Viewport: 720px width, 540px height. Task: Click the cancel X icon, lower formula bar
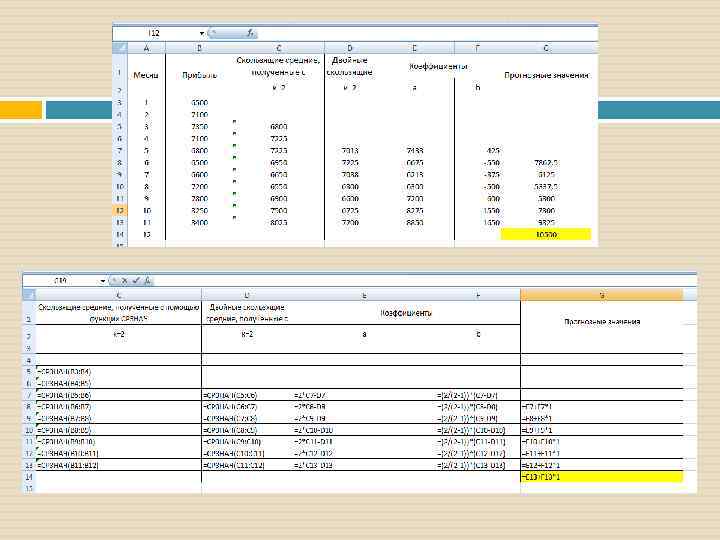pos(124,280)
